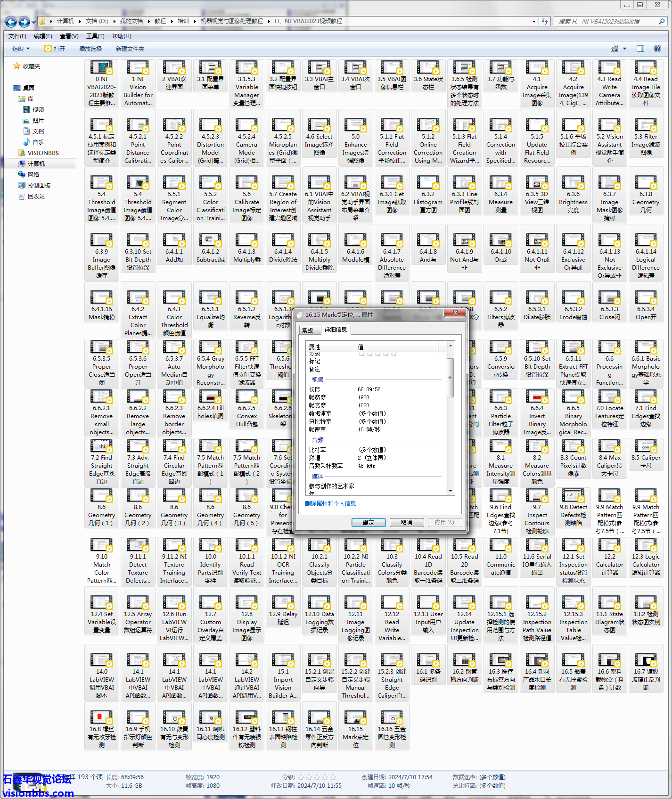Open the view options dropdown arrow
Screen dimensions: 672x799
click(x=625, y=49)
